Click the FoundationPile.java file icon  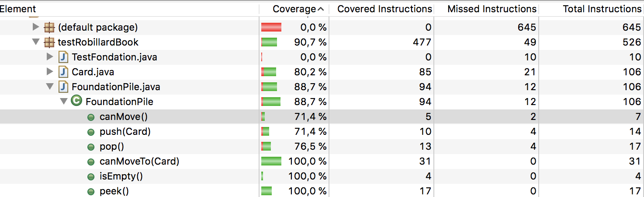[x=63, y=87]
